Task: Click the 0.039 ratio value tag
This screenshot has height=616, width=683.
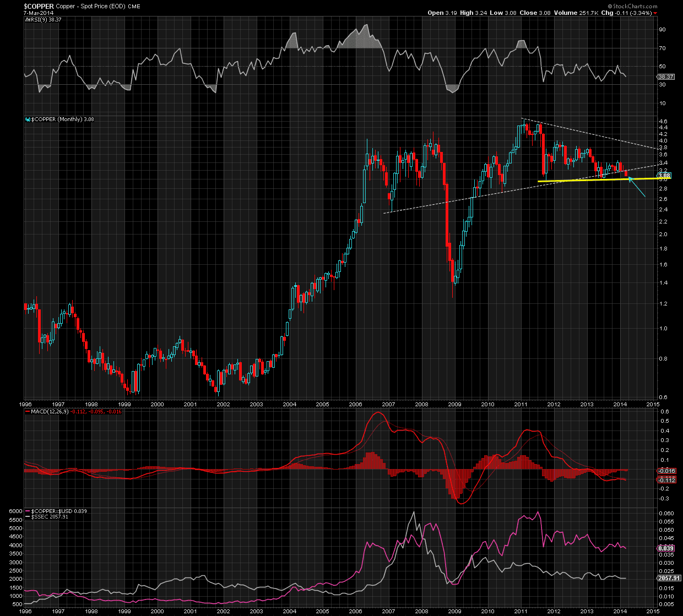Action: point(666,548)
